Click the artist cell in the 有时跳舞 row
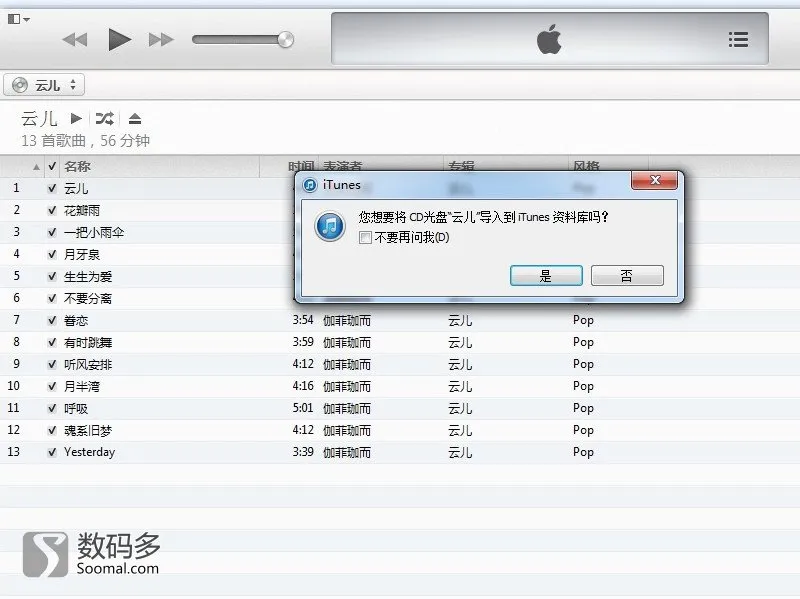The height and width of the screenshot is (599, 800). coord(347,343)
